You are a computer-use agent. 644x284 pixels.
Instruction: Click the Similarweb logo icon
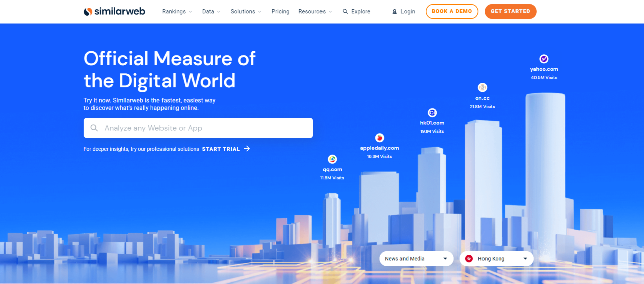tap(88, 11)
